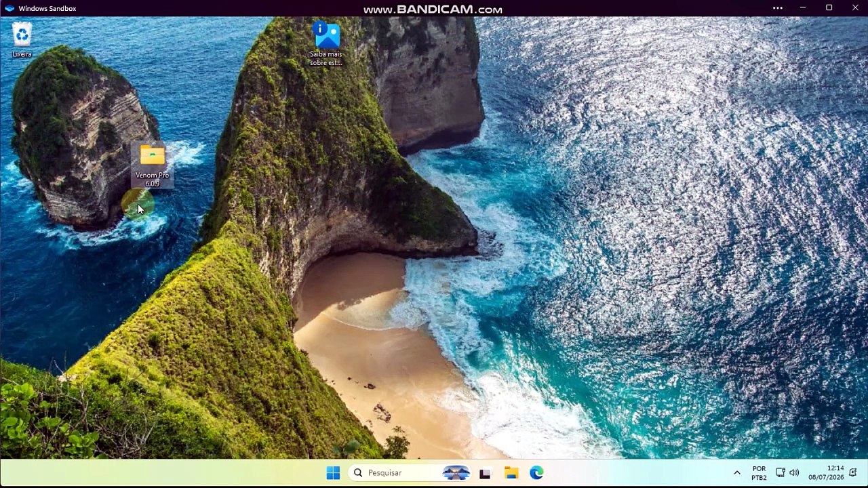Minimize the Windows Sandbox window
The image size is (868, 488).
point(803,8)
